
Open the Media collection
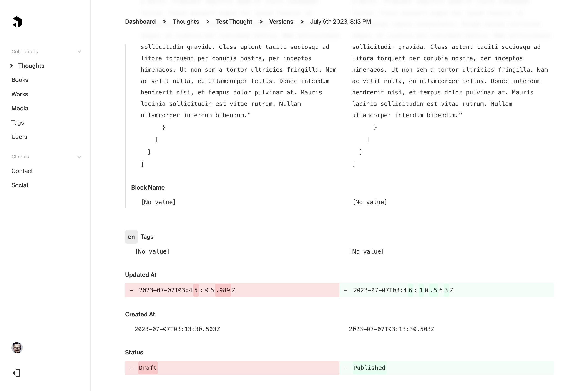[x=19, y=108]
